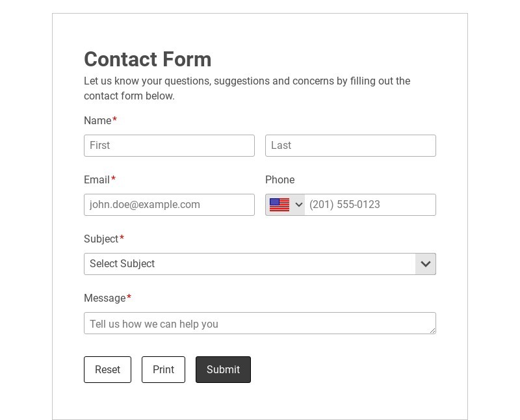Click the Name field label
Image resolution: width=520 pixels, height=420 pixels.
tap(97, 121)
